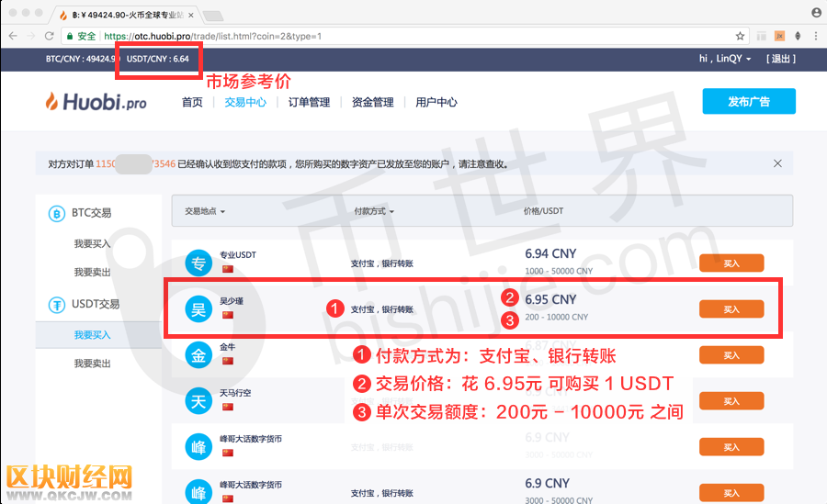Click the browser forward arrow
827x504 pixels.
click(31, 36)
